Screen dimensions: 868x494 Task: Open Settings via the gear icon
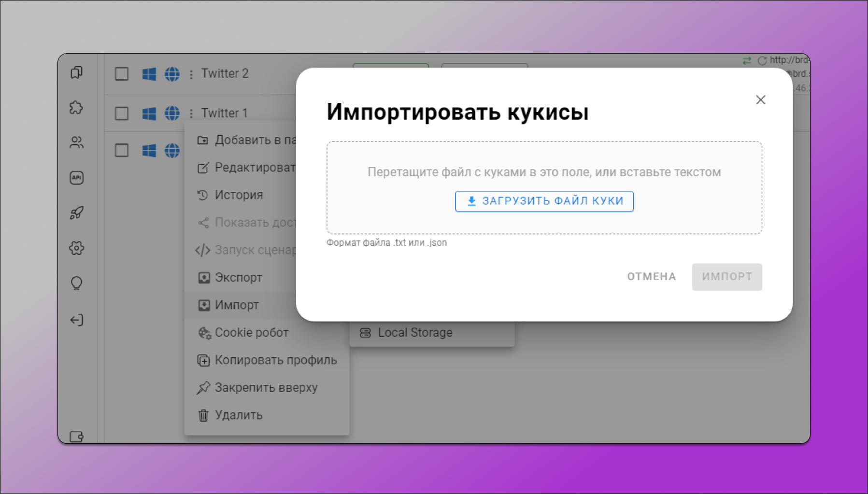(76, 248)
